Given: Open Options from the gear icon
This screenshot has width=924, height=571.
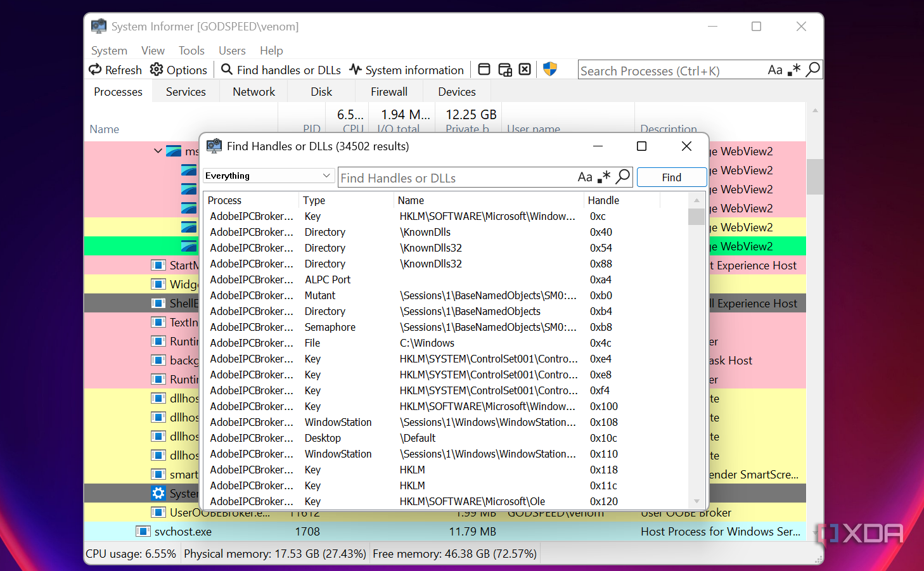Looking at the screenshot, I should point(157,70).
